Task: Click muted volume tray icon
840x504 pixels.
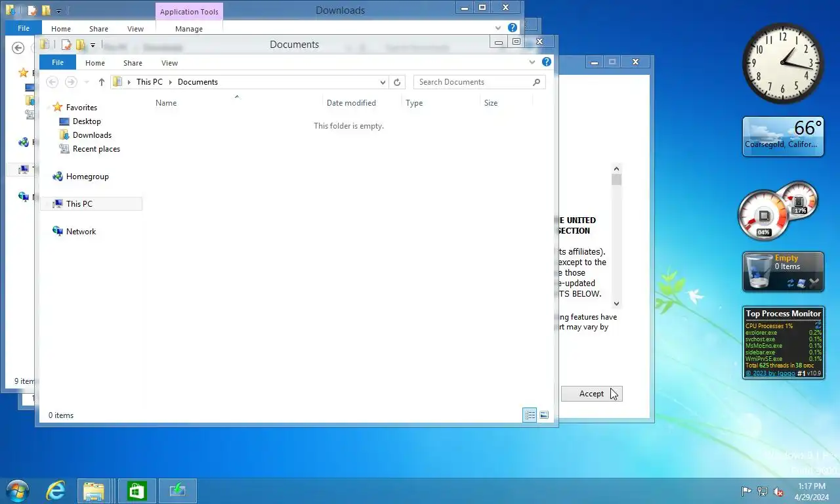Action: coord(778,492)
